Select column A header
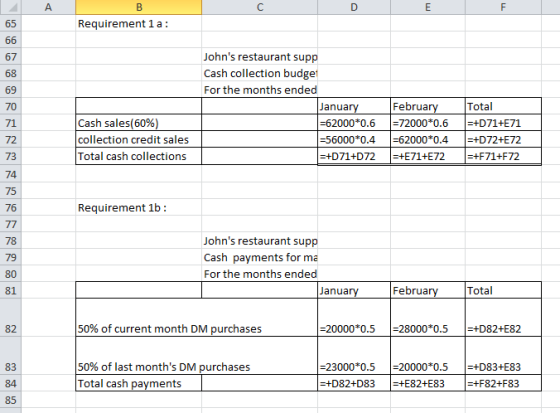The image size is (560, 413). tap(48, 7)
